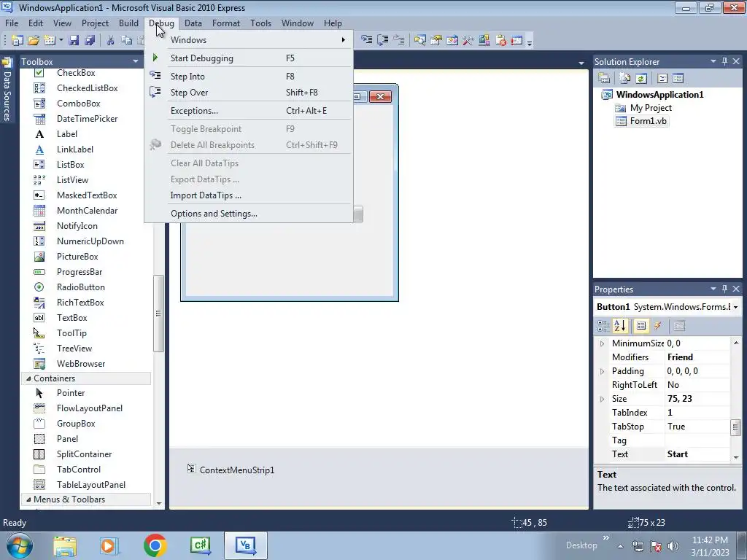Pin the Solution Explorer panel
Viewport: 747px width, 560px height.
click(724, 61)
